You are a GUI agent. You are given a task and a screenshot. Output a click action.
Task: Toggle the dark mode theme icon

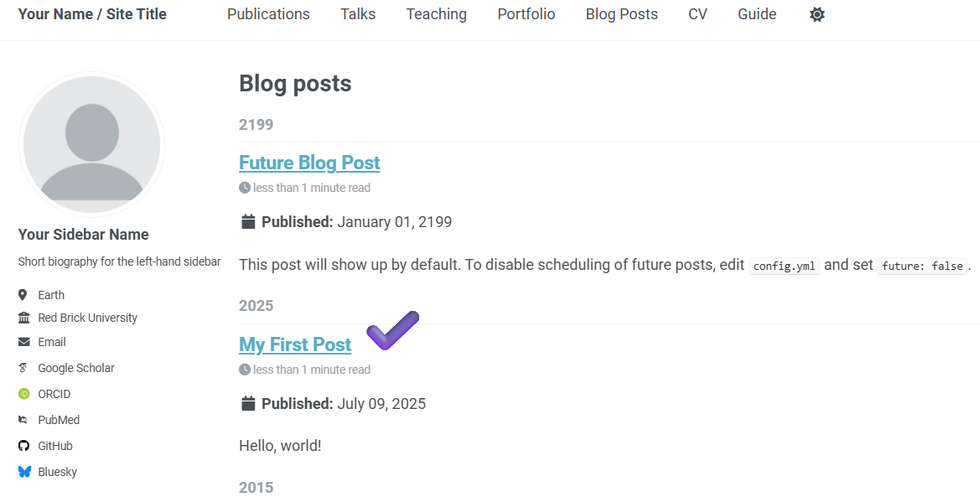[817, 14]
